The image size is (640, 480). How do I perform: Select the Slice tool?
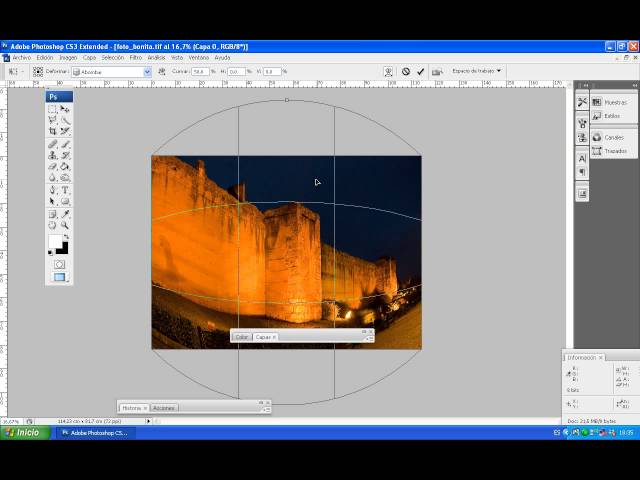pos(65,131)
